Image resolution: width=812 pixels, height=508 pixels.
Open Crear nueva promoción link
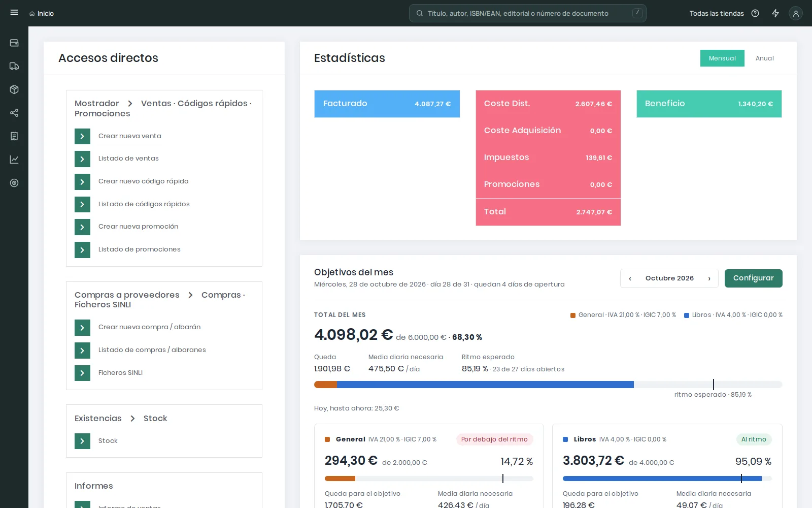138,227
